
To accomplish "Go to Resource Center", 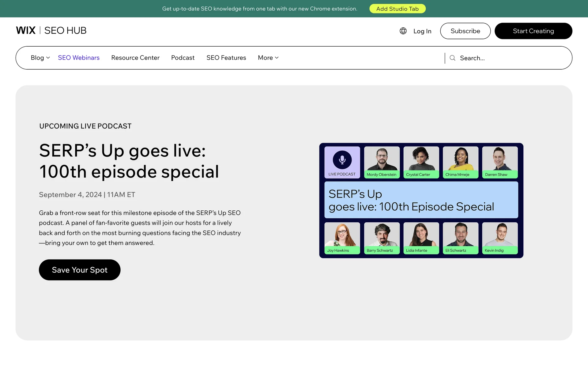I will click(x=135, y=58).
